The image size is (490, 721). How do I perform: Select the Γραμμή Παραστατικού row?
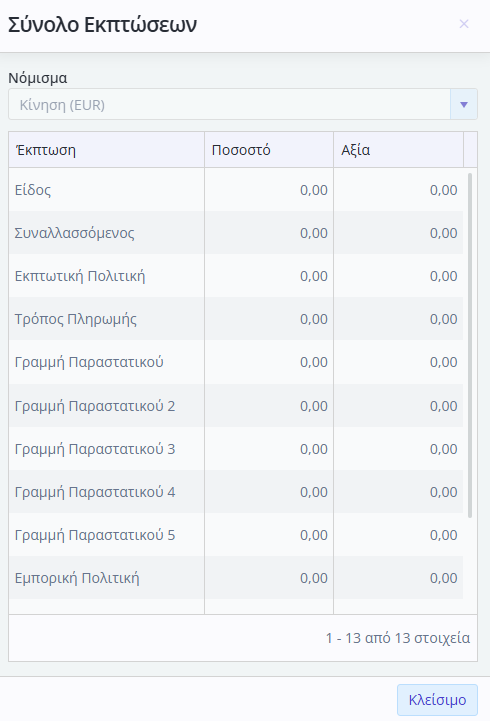[x=236, y=362]
